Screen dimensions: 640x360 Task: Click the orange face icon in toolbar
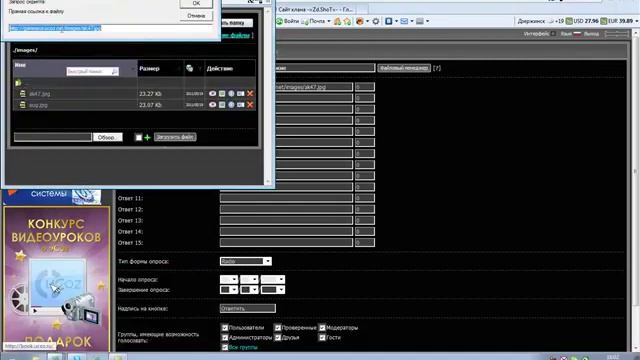[360, 21]
